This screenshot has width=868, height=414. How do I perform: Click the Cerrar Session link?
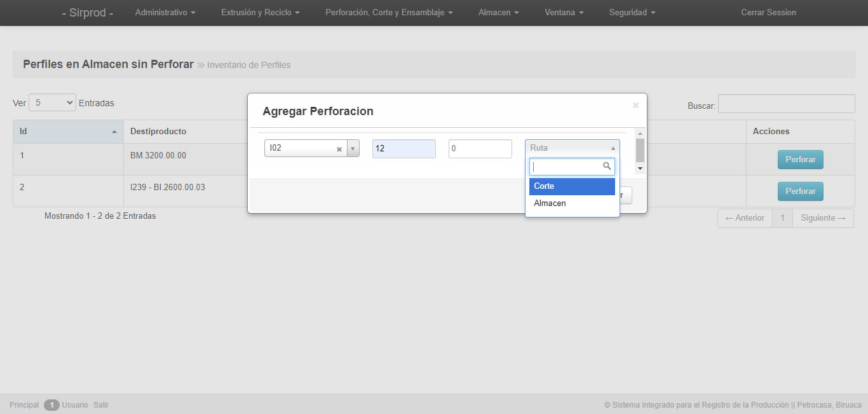(768, 13)
